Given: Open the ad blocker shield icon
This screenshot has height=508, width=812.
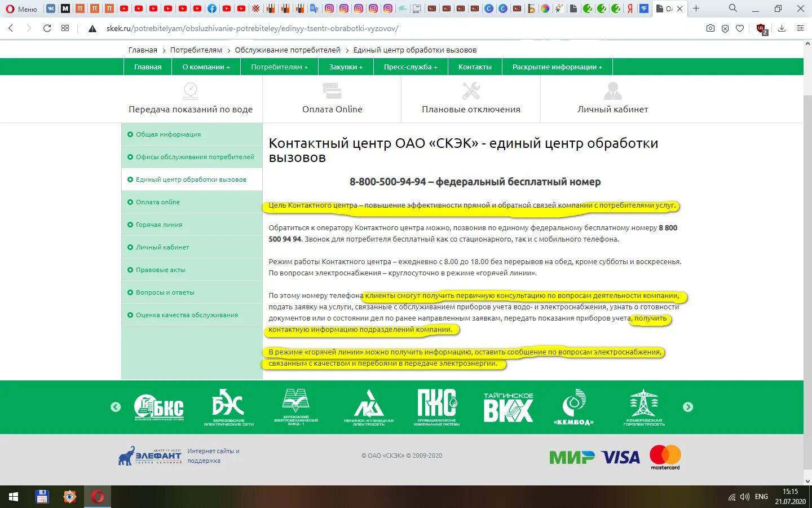Looking at the screenshot, I should click(725, 28).
